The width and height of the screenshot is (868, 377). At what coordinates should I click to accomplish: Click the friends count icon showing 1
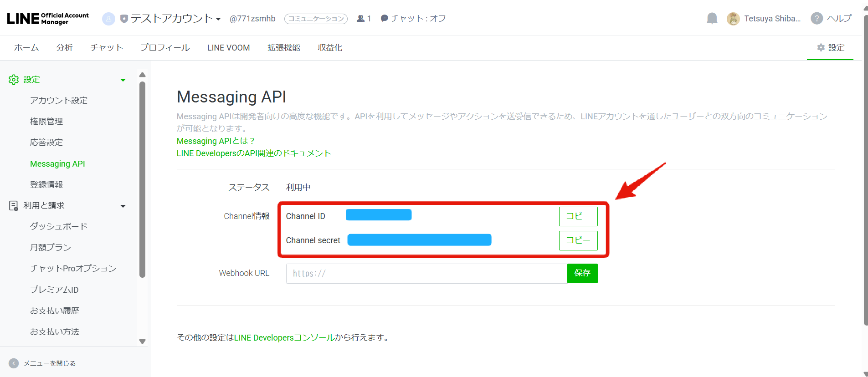click(361, 19)
